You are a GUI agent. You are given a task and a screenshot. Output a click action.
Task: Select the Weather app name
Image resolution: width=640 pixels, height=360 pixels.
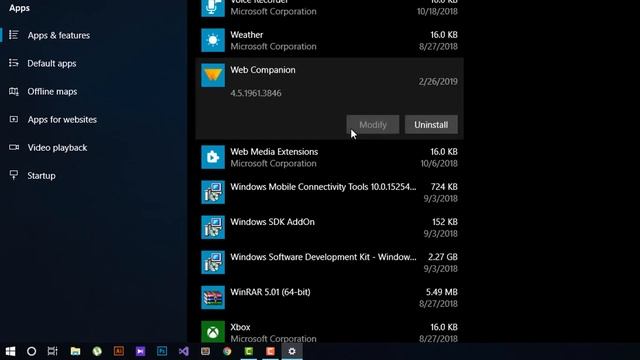(x=247, y=35)
